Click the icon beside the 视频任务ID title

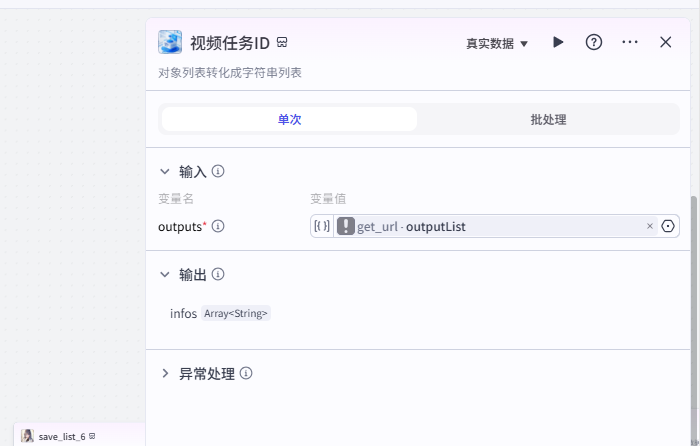pos(283,42)
